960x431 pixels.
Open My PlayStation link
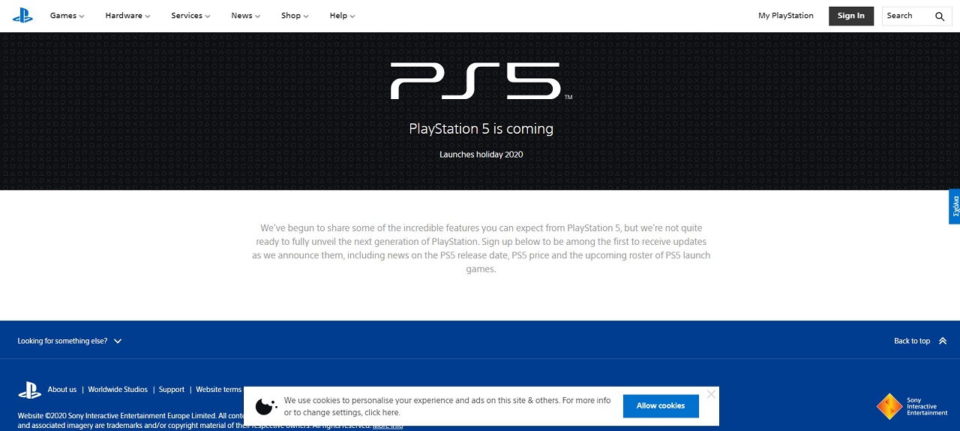[x=786, y=16]
